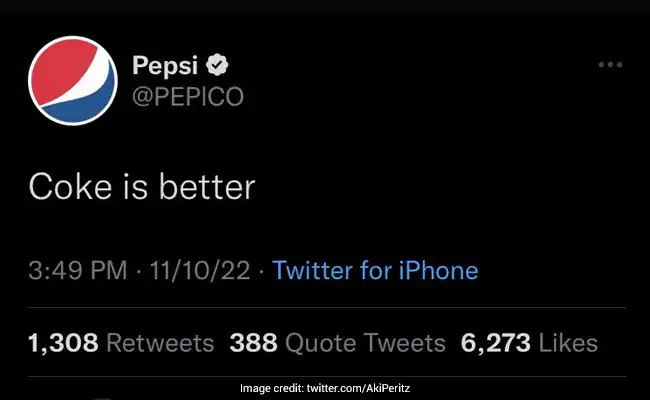This screenshot has height=400, width=650.
Task: Open the three-dots more options menu
Action: click(610, 65)
